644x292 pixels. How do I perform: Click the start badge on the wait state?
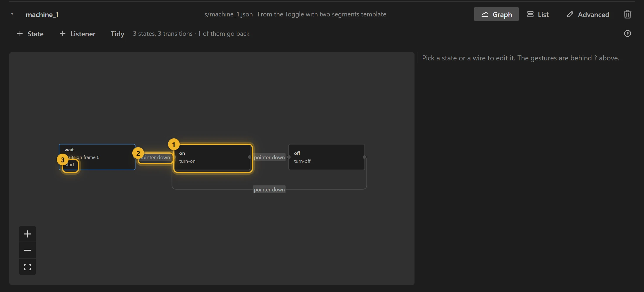pos(70,165)
